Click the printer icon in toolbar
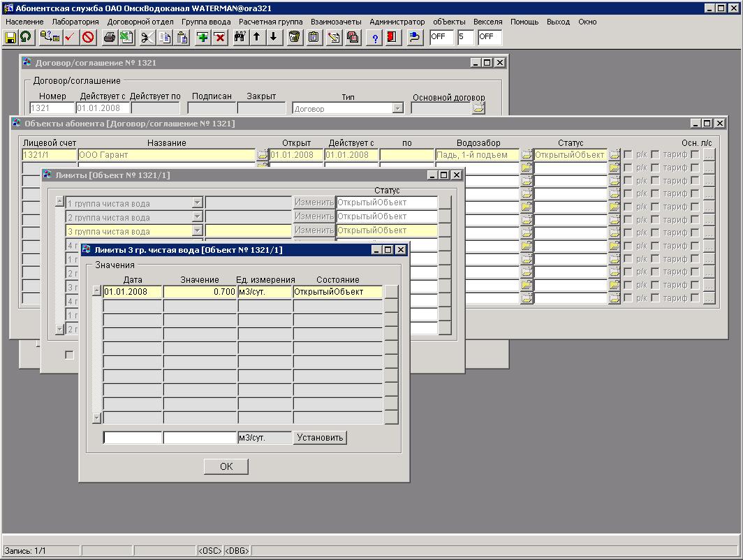Viewport: 743px width, 560px height. [109, 37]
